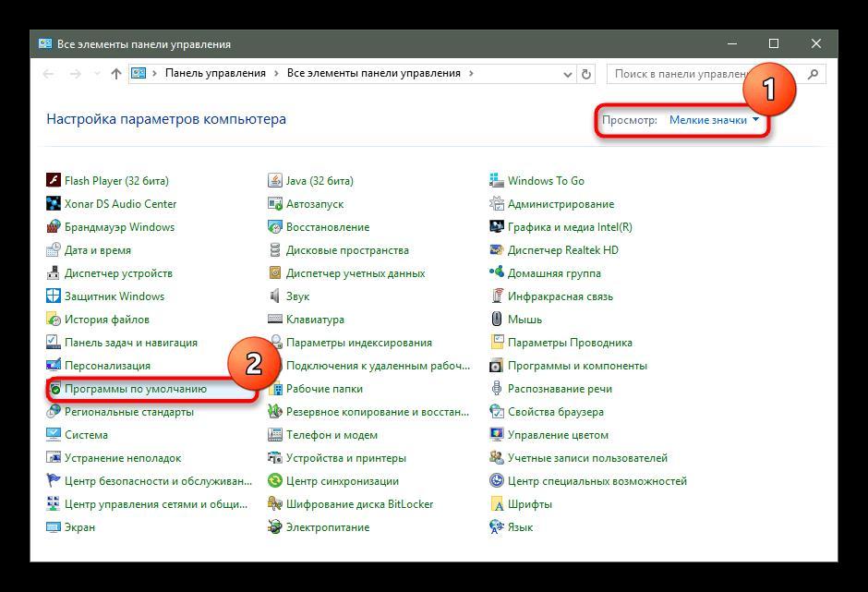868x592 pixels.
Task: Open Центр специальных возможностей link
Action: click(597, 481)
